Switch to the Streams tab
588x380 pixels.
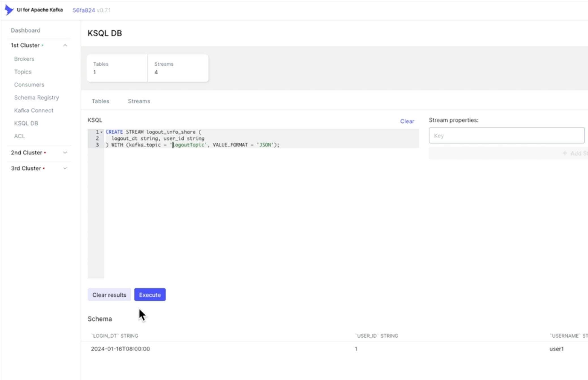(139, 101)
